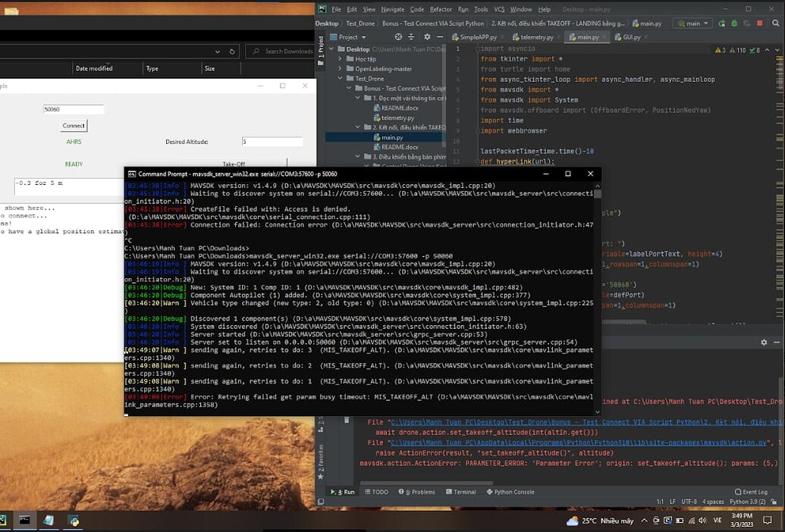Image resolution: width=785 pixels, height=532 pixels.
Task: Open the TODO tool window
Action: [380, 491]
